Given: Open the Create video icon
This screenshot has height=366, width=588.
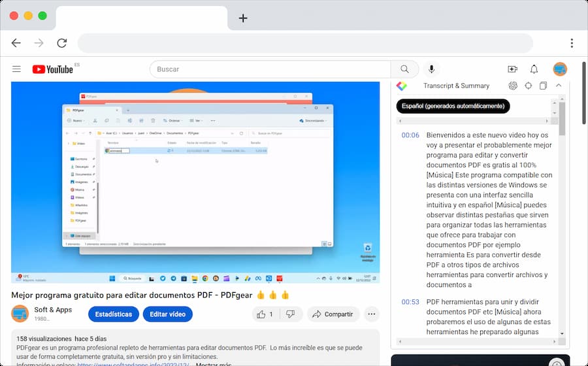Looking at the screenshot, I should click(513, 69).
